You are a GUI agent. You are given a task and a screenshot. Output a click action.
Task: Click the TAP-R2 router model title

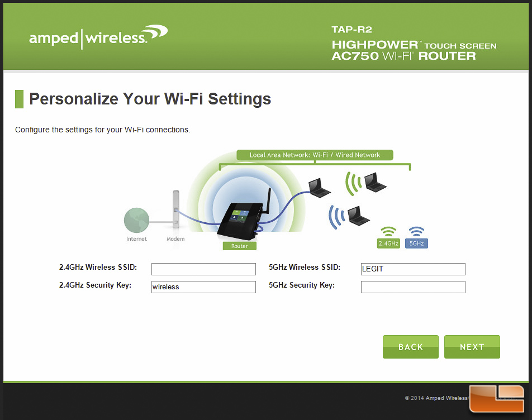tap(352, 30)
